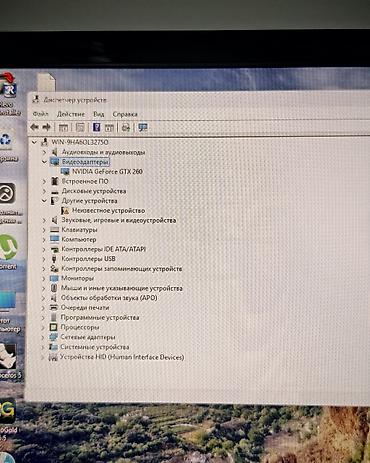Toggle the console tree toolbar icon
Viewport: 370px width, 463px height.
click(63, 127)
